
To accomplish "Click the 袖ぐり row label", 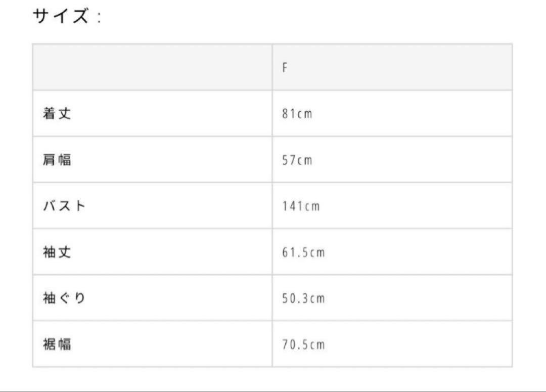I will tap(64, 298).
